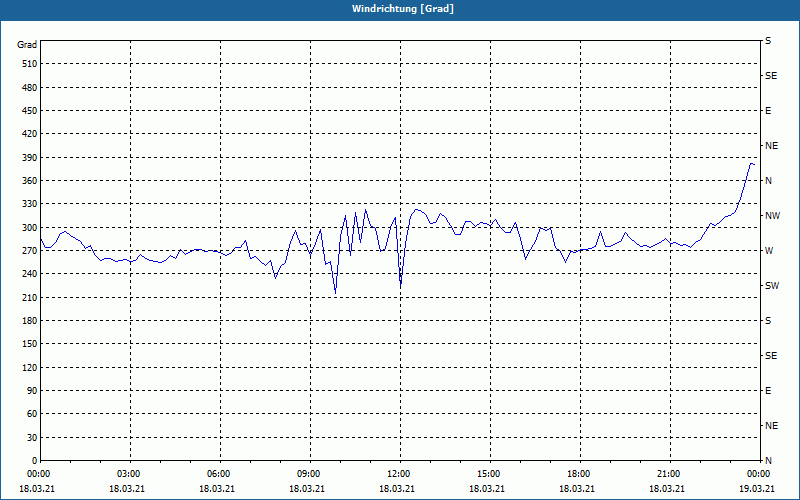The image size is (800, 500).
Task: Select the 12:00 time axis label
Action: click(x=401, y=474)
